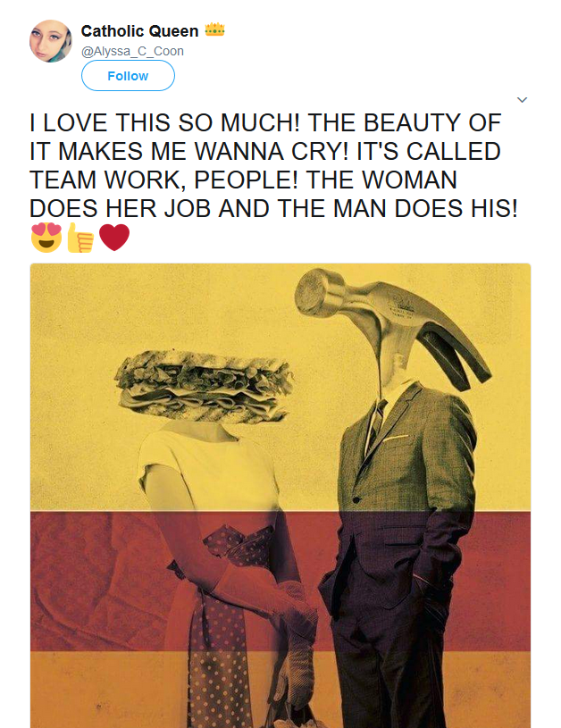The height and width of the screenshot is (728, 561).
Task: Click the thumbs up emoji
Action: click(x=80, y=238)
